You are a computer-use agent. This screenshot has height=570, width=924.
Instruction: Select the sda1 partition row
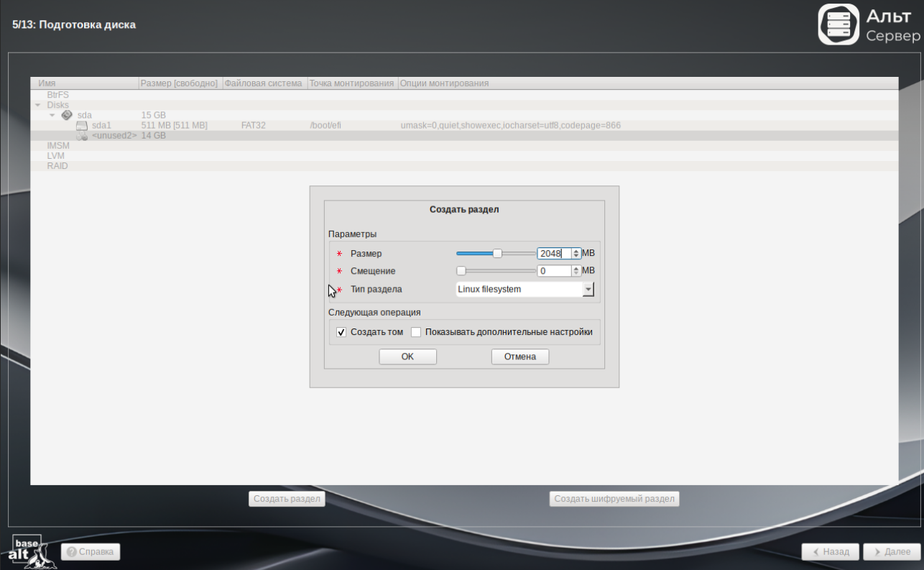click(464, 125)
